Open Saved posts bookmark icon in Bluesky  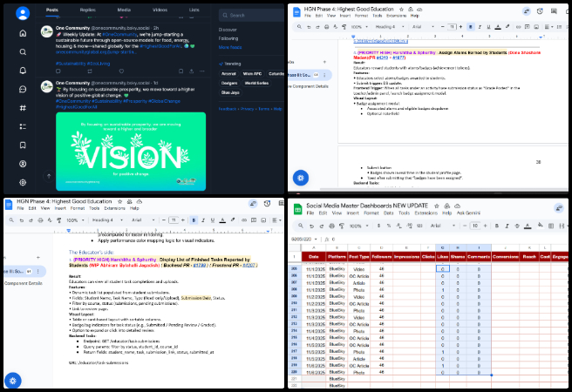pyautogui.click(x=23, y=145)
